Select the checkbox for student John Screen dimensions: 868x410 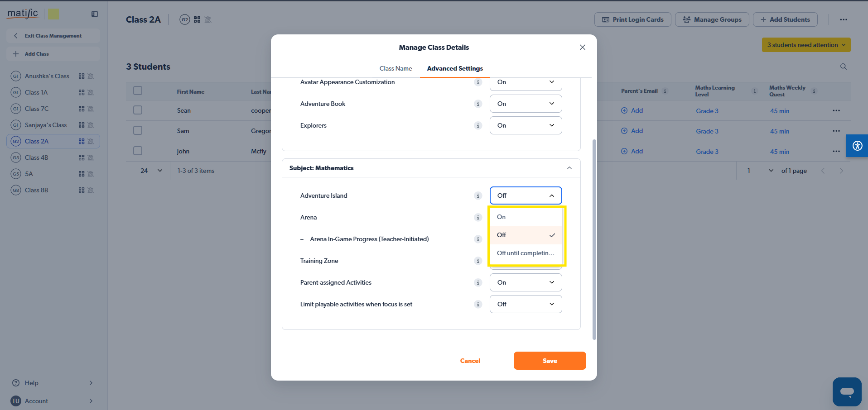coord(138,151)
